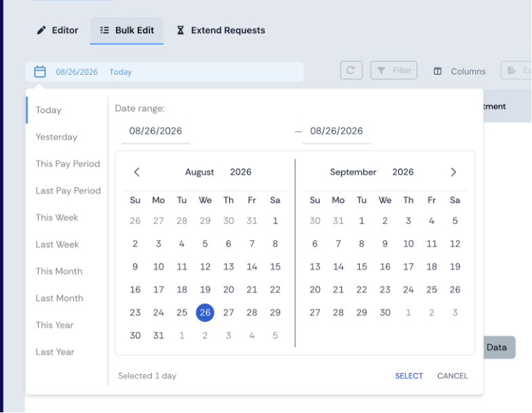This screenshot has height=413, width=532.
Task: Click the start date input field
Action: (x=156, y=131)
